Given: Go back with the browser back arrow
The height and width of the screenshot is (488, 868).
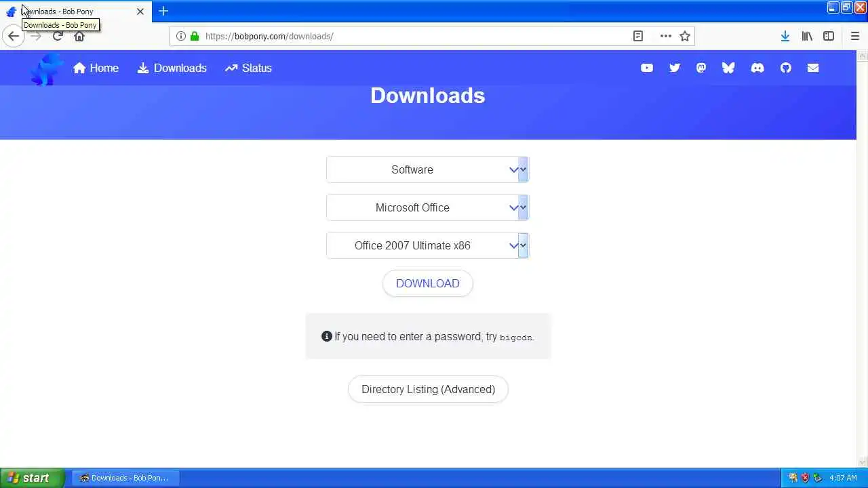Looking at the screenshot, I should (13, 36).
